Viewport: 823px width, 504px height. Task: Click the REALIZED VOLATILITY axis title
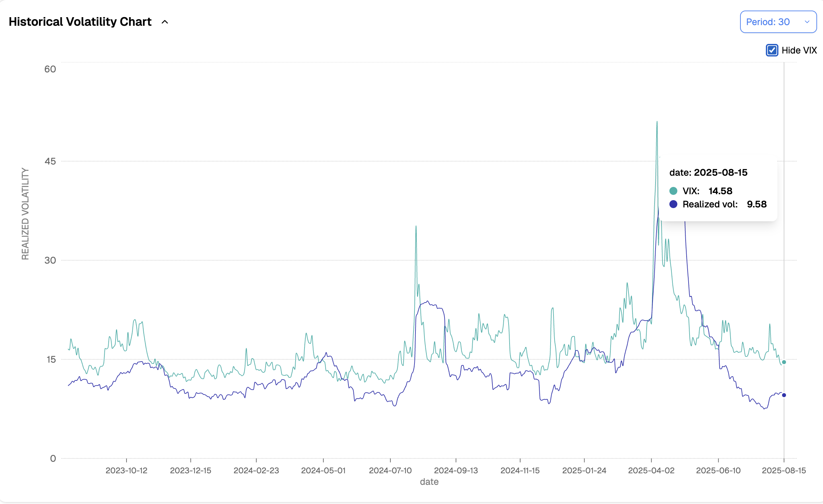pos(25,214)
